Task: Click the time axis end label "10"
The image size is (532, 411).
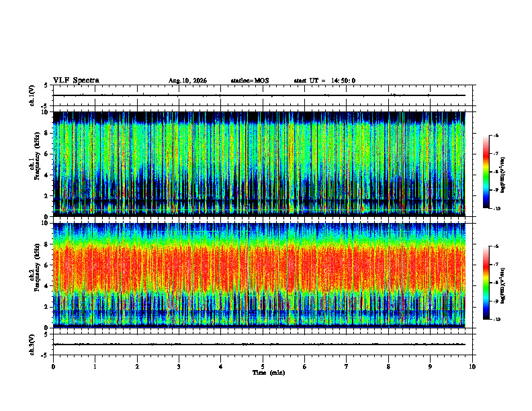Action: 472,367
